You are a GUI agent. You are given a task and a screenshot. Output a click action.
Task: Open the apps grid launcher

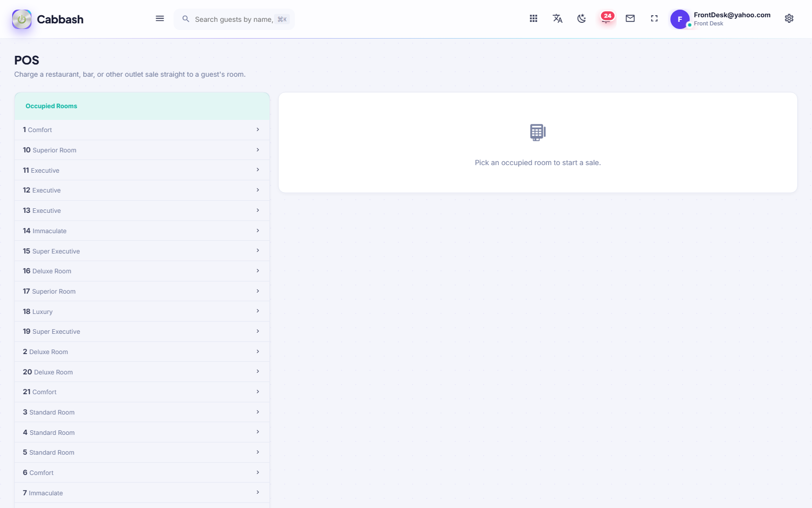pyautogui.click(x=533, y=19)
